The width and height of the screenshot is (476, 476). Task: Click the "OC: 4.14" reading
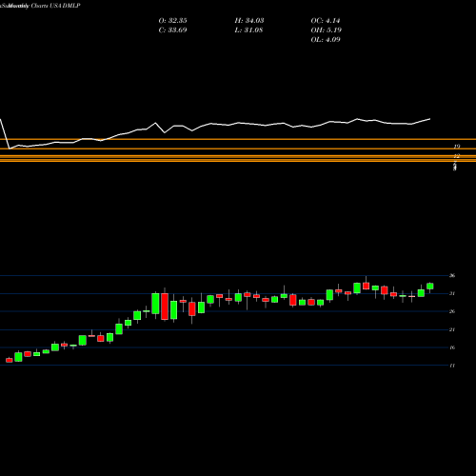(326, 21)
